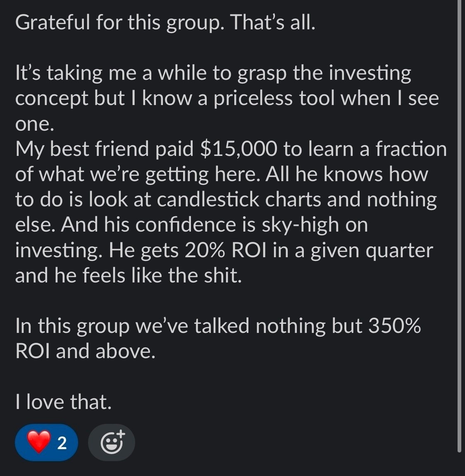465x476 pixels.
Task: Click the reaction count number 2
Action: pyautogui.click(x=62, y=443)
